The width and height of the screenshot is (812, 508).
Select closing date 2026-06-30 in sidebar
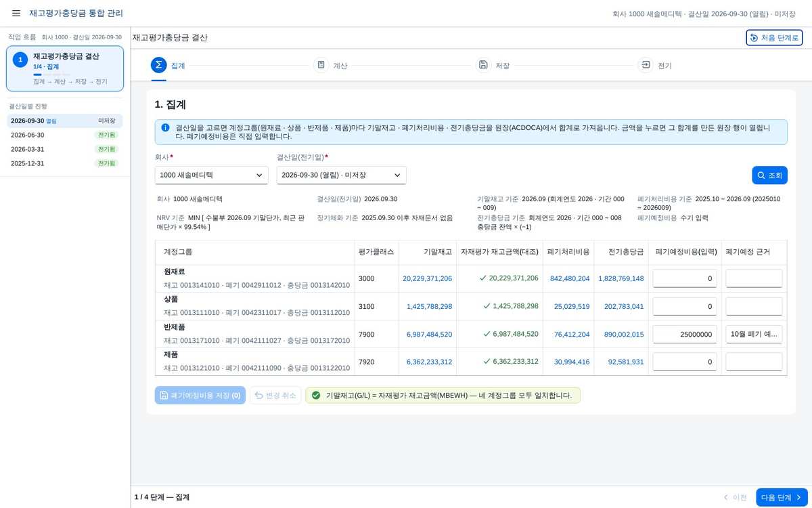click(65, 135)
